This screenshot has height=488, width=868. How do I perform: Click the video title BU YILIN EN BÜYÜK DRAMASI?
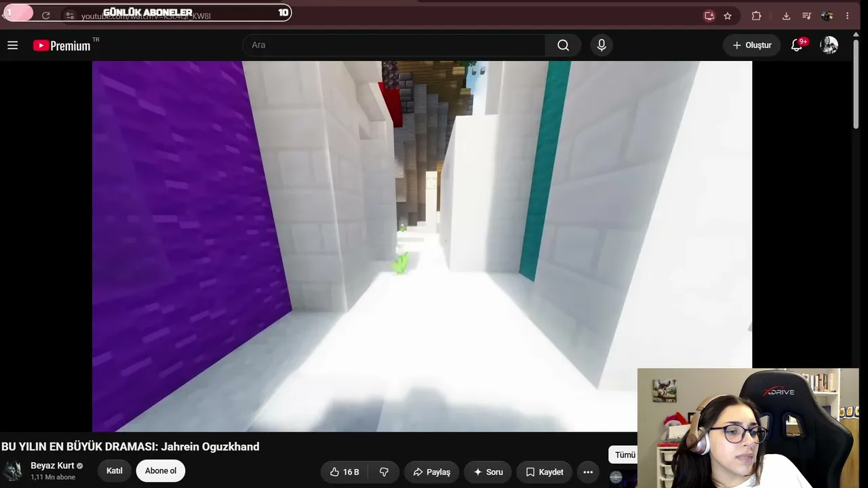[x=130, y=447]
